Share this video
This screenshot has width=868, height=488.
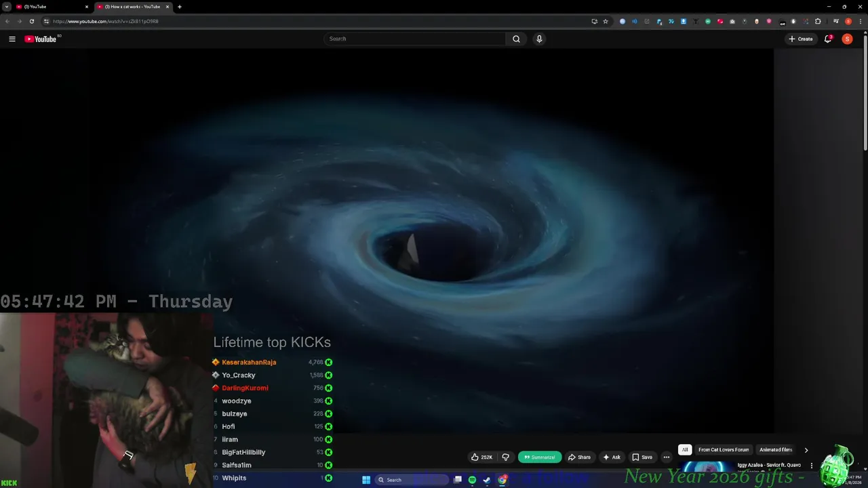[579, 457]
